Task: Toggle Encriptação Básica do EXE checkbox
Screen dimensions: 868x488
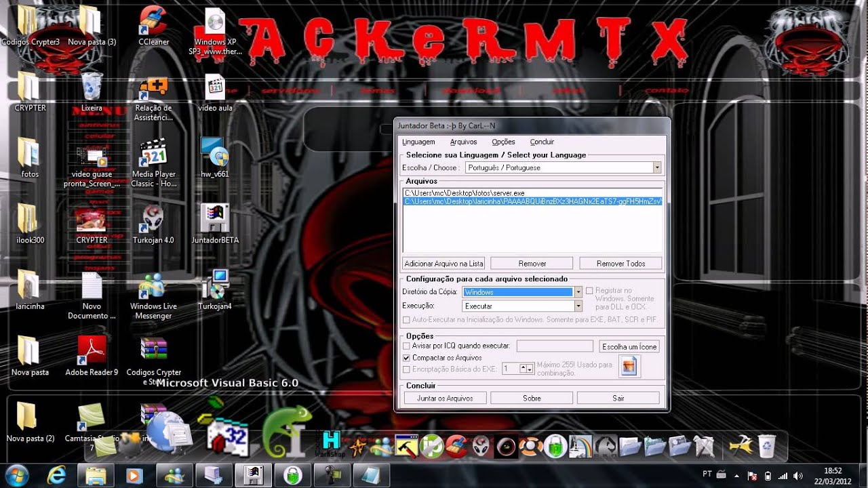Action: pos(406,369)
